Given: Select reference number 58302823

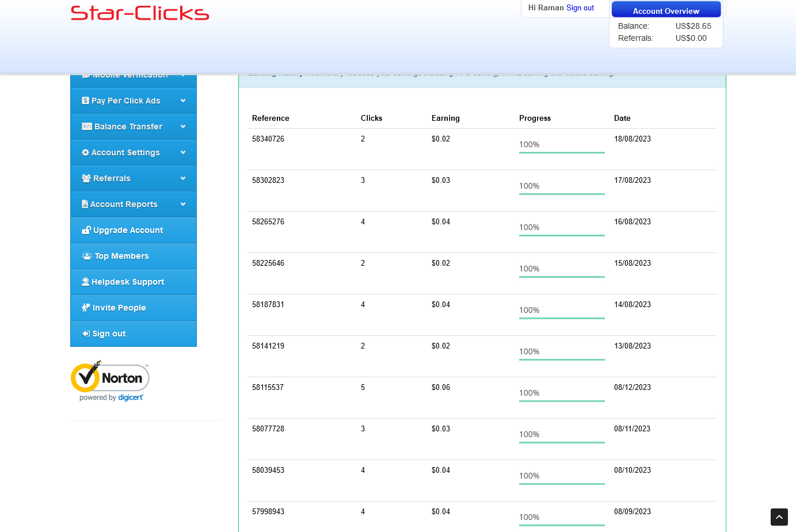Looking at the screenshot, I should (268, 180).
